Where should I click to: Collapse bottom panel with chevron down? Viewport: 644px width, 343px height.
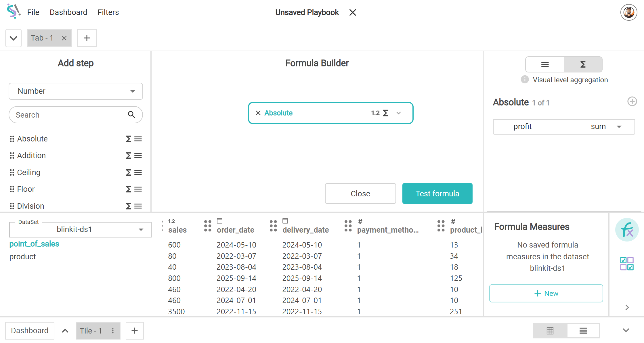tap(626, 330)
